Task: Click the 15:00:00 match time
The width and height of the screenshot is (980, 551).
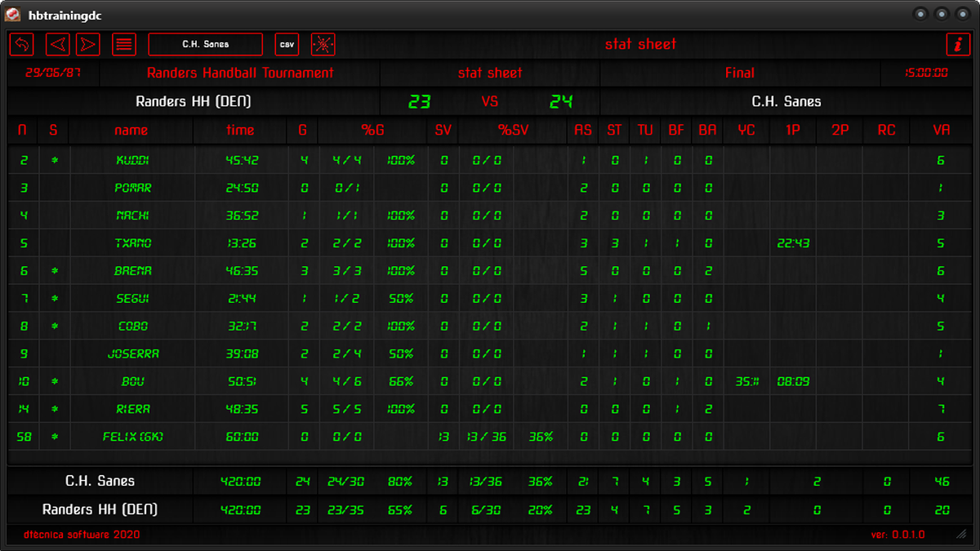Action: pyautogui.click(x=926, y=73)
